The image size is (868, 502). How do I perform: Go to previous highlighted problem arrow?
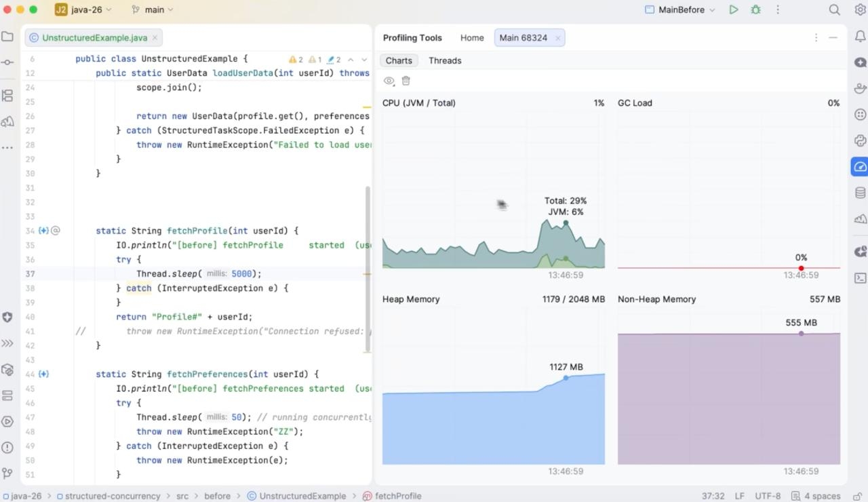[x=351, y=60]
